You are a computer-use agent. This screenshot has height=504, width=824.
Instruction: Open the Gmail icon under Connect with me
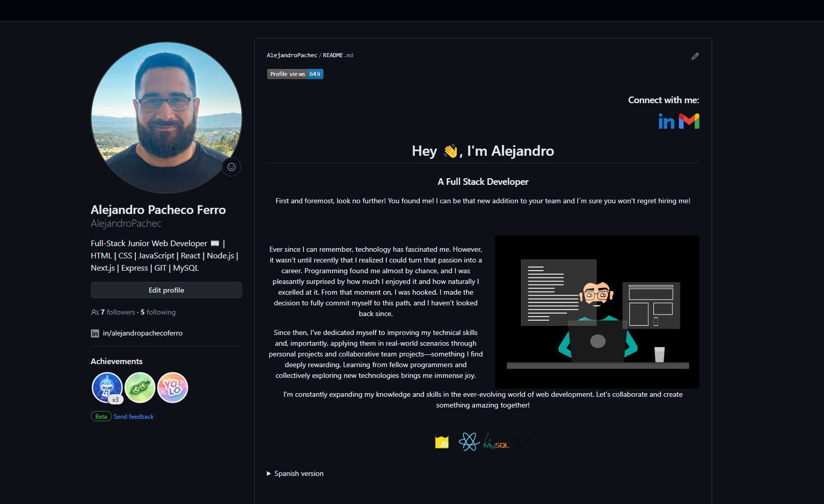click(x=689, y=121)
